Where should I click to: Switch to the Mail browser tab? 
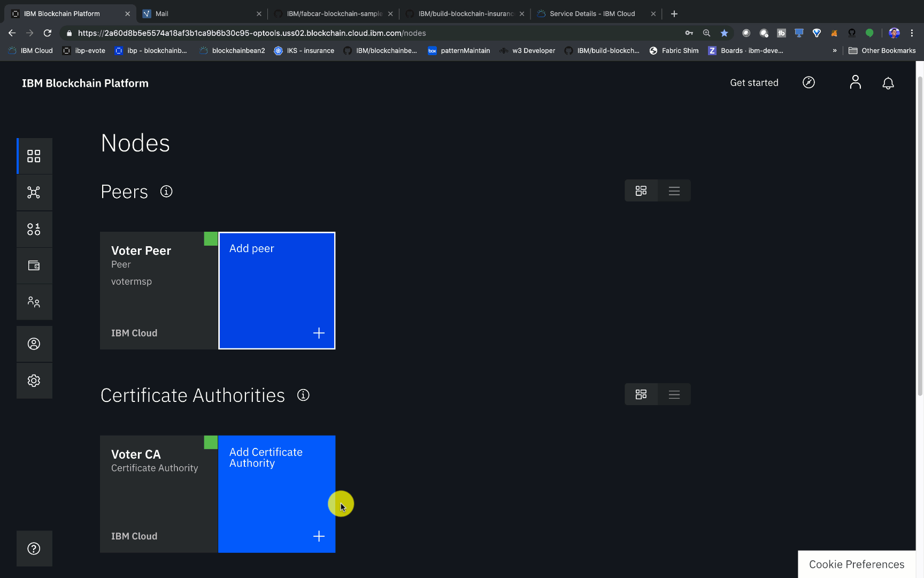tap(202, 13)
